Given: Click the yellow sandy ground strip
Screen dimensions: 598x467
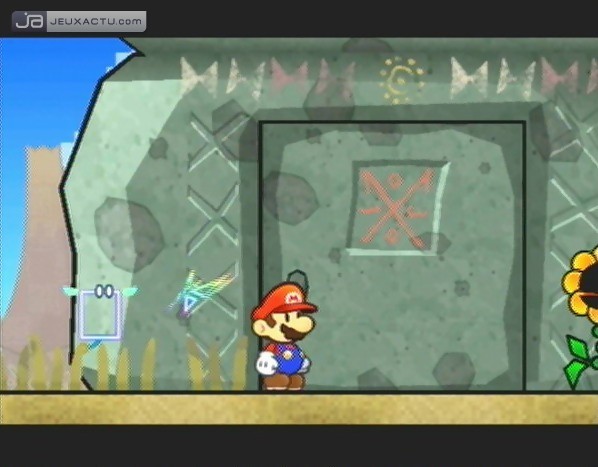Looking at the screenshot, I should coord(299,409).
